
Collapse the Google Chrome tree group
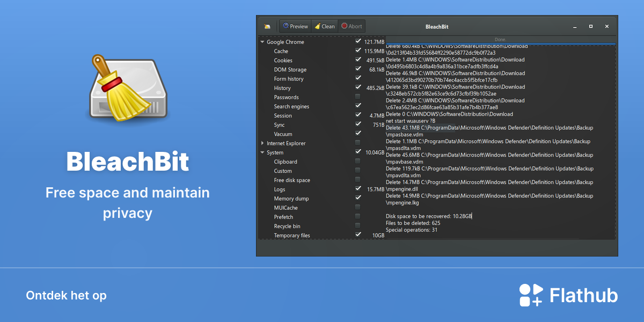(262, 42)
